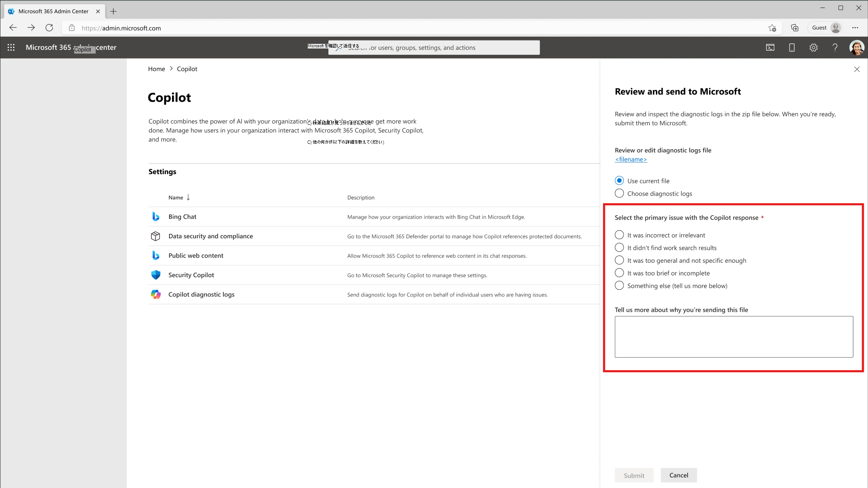Viewport: 868px width, 488px height.
Task: Go to Home breadcrumb
Action: click(156, 69)
